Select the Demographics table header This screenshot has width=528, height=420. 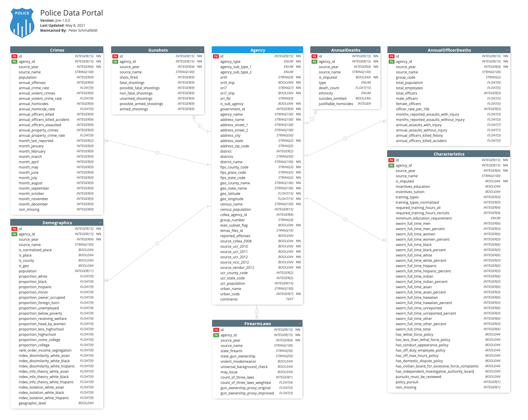57,222
